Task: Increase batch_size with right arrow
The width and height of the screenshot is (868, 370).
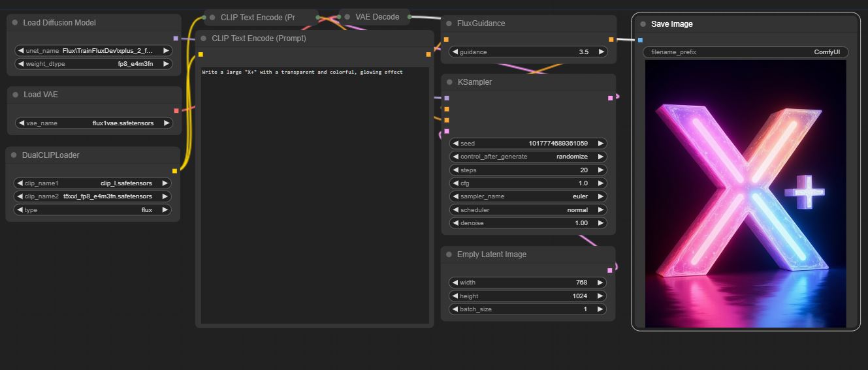Action: pyautogui.click(x=600, y=309)
